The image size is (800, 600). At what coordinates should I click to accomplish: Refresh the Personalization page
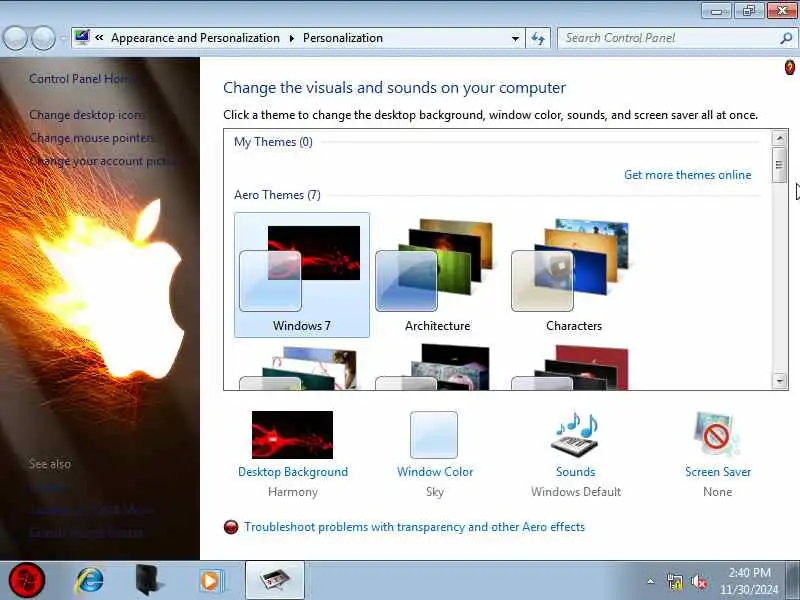(x=538, y=38)
